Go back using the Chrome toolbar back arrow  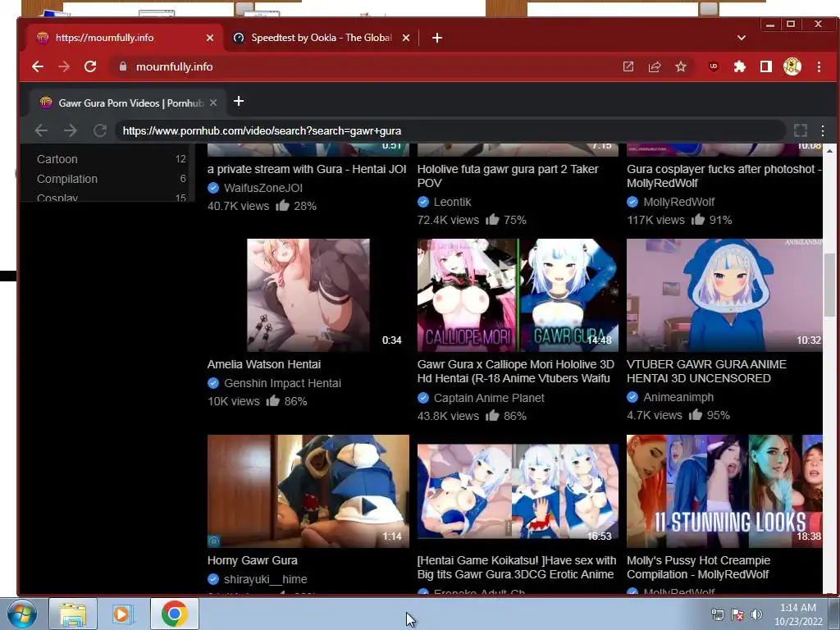point(38,66)
